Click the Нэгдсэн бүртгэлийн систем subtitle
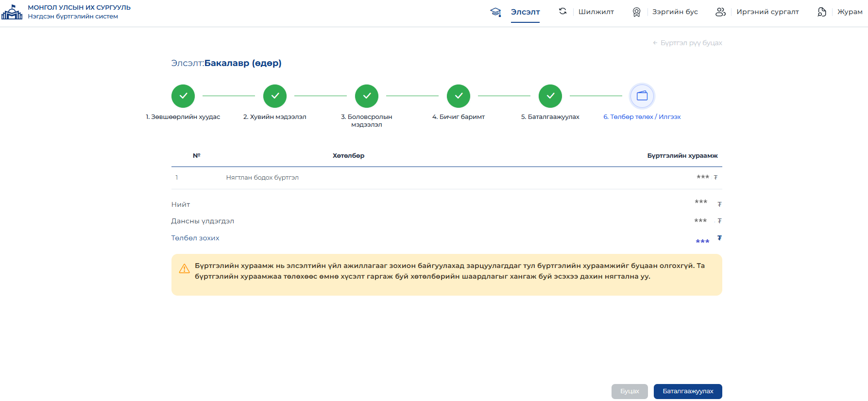 pos(73,17)
